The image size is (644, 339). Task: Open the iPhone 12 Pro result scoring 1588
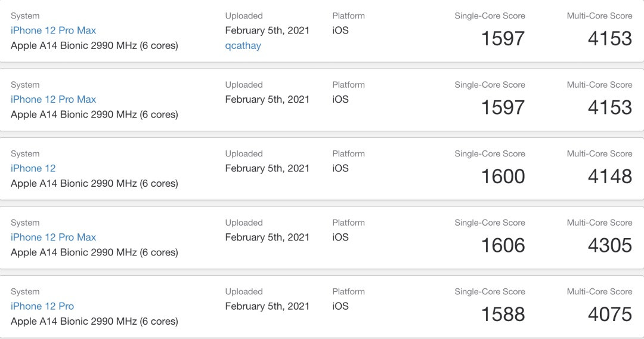pos(42,306)
